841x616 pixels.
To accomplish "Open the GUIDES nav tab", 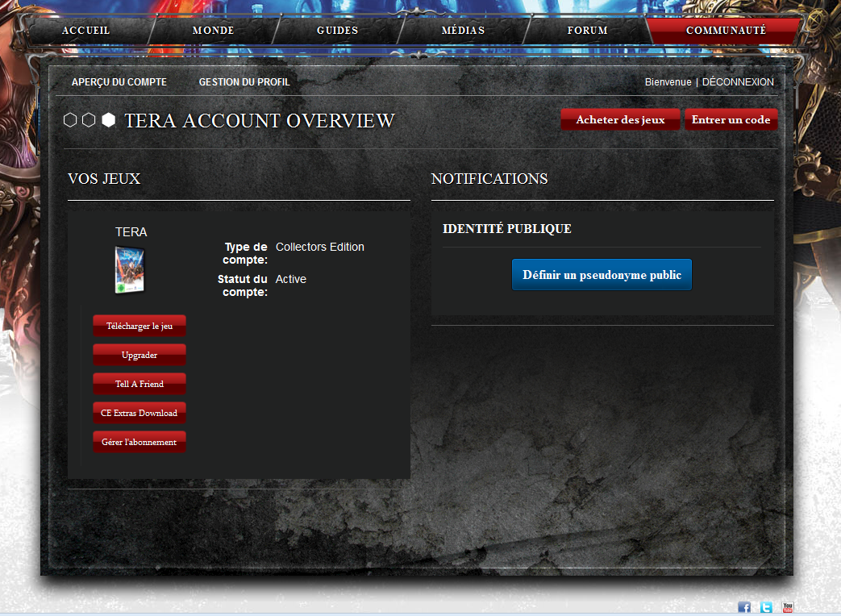I will (337, 31).
